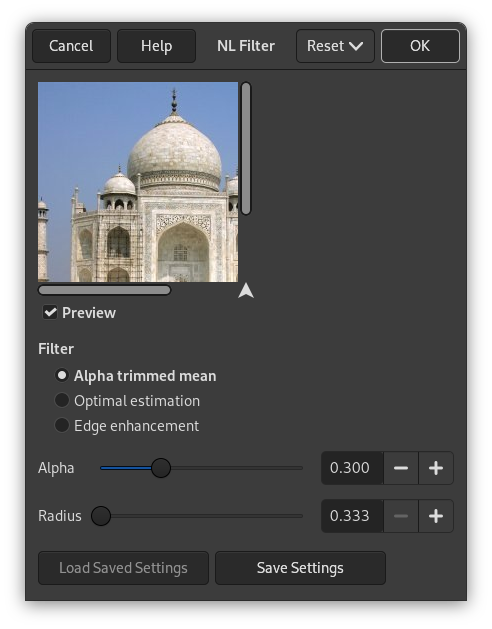Click the Taj Mahal preview image
Image resolution: width=492 pixels, height=629 pixels.
(138, 182)
